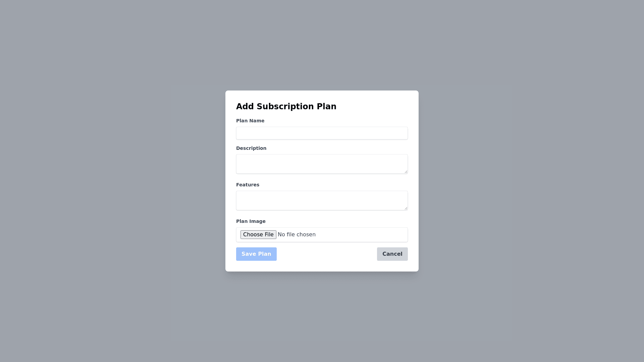Image resolution: width=644 pixels, height=362 pixels.
Task: Click the Features field label
Action: [x=248, y=185]
